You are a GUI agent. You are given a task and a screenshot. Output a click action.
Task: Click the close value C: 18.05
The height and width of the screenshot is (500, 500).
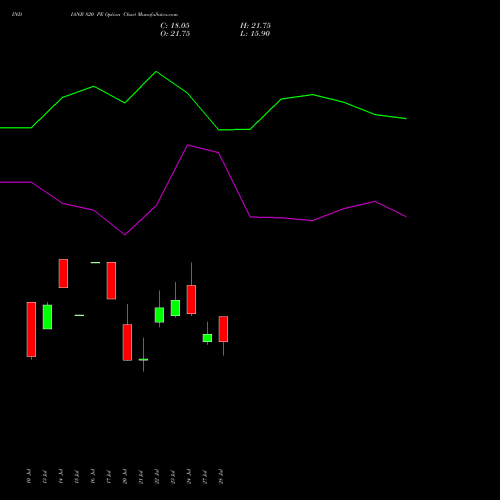[175, 26]
